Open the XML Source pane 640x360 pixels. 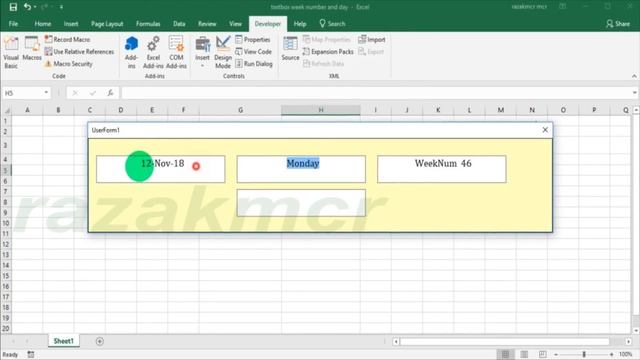(290, 49)
